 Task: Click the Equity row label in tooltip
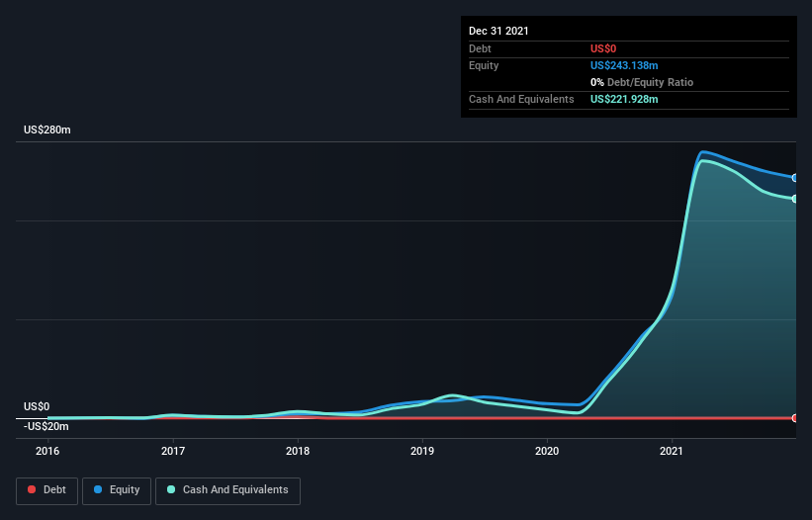[484, 65]
